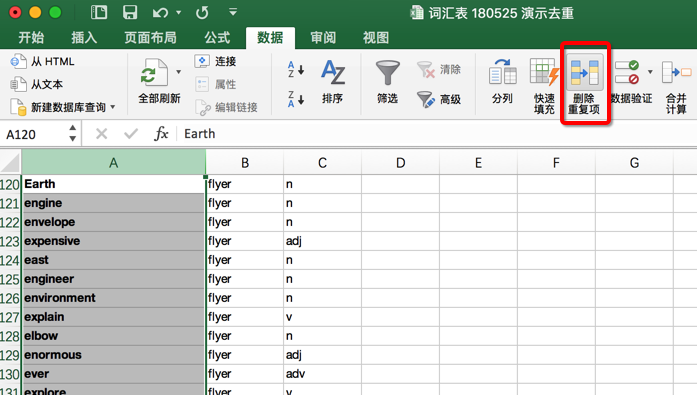Open 审阅 ribbon tab

(323, 38)
